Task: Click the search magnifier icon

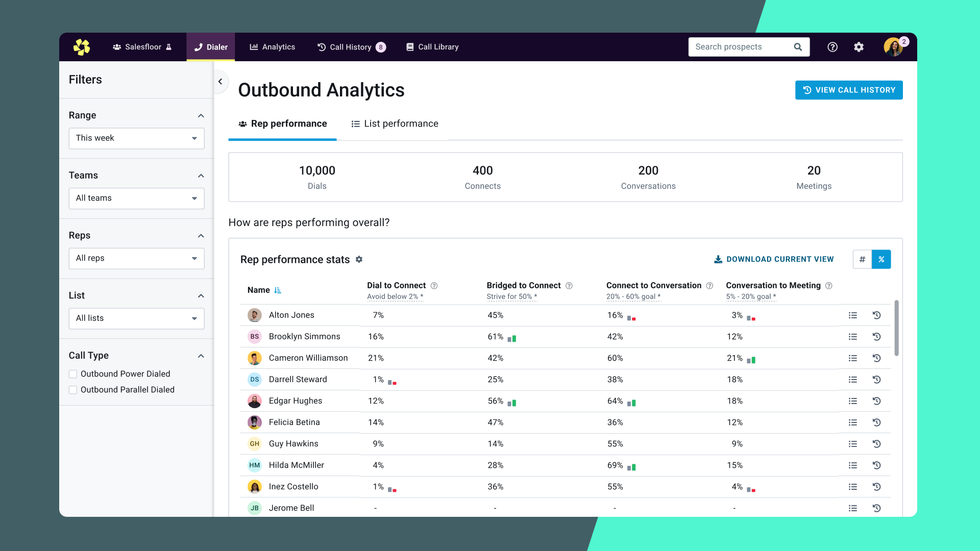Action: tap(798, 47)
